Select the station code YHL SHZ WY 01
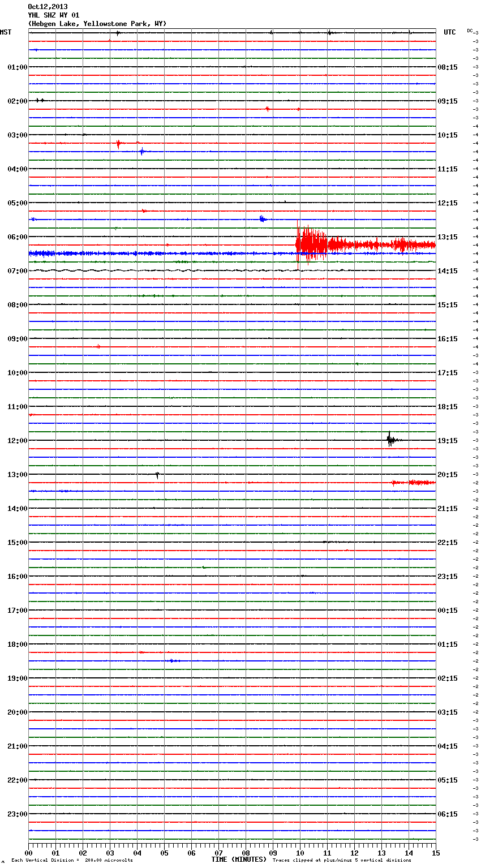Viewport: 481px width, 868px height. (x=53, y=15)
